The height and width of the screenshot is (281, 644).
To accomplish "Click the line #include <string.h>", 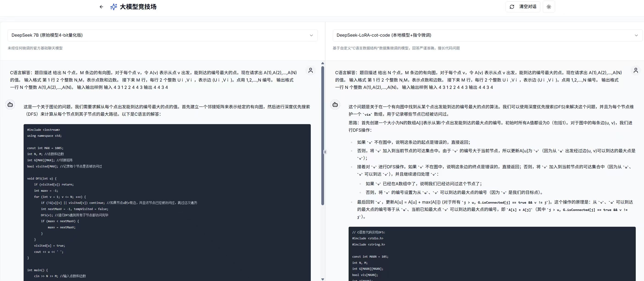I will pos(369,244).
